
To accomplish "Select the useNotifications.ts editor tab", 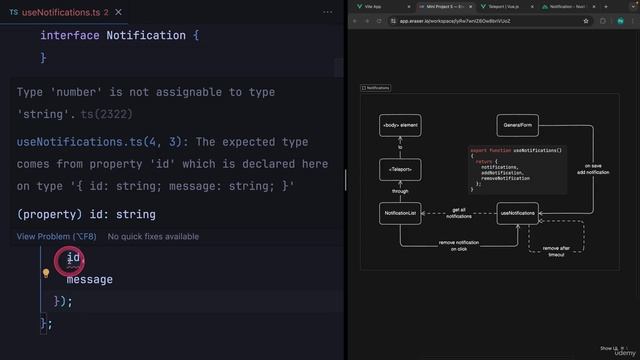I will tap(65, 12).
